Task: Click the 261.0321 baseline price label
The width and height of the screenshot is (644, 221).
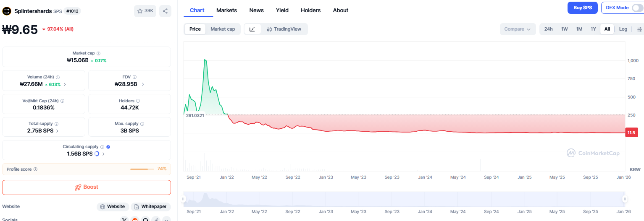Action: [195, 115]
